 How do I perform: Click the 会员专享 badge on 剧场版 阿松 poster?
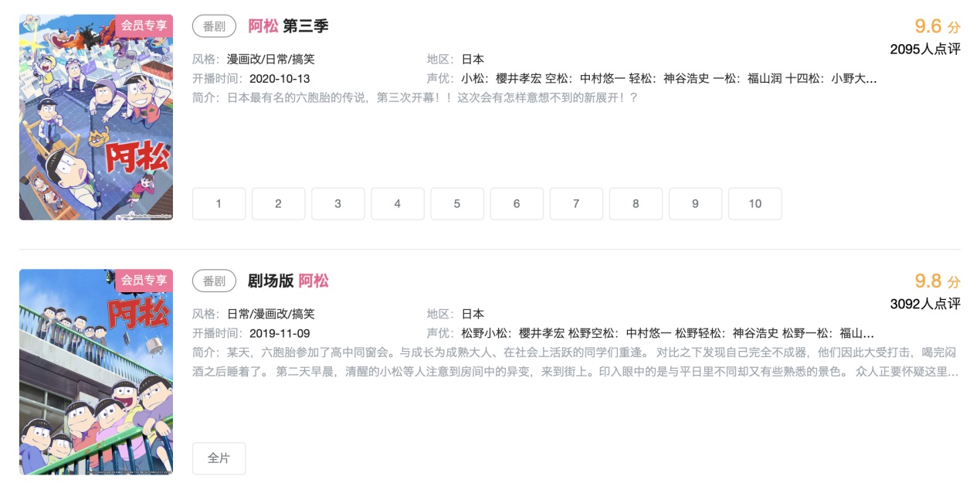(144, 280)
